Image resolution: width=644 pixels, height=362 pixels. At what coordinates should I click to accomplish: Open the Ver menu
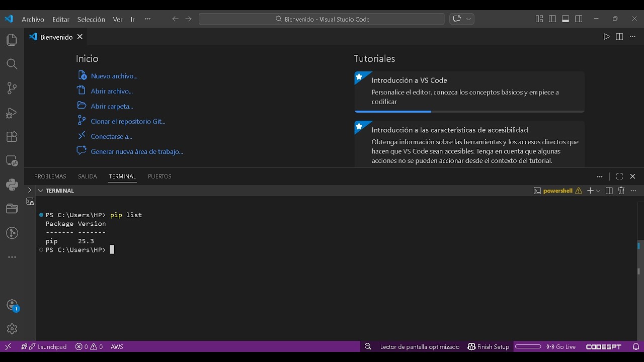tap(118, 19)
